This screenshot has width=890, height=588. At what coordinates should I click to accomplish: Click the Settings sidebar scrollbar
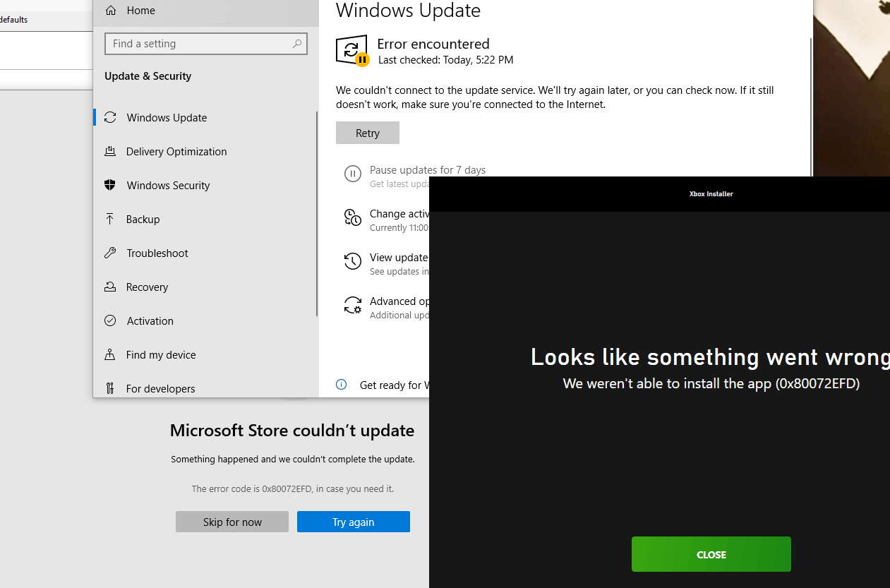[x=316, y=214]
